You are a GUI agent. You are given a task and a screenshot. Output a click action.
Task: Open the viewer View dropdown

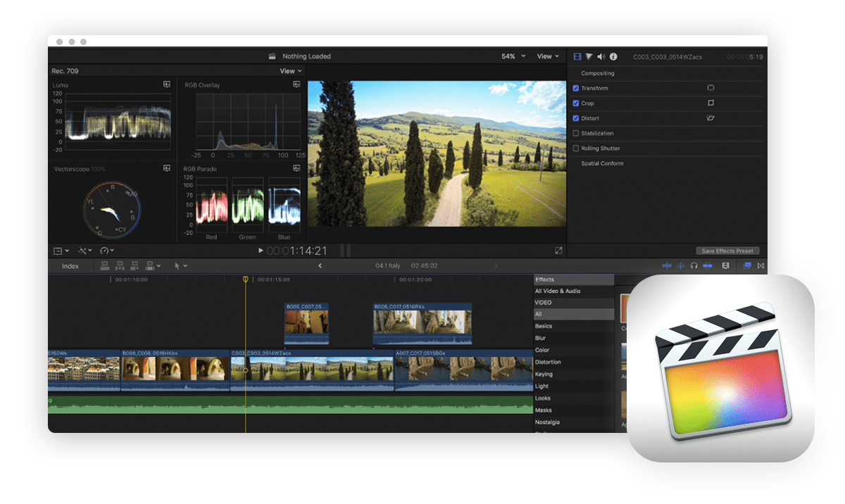[548, 56]
